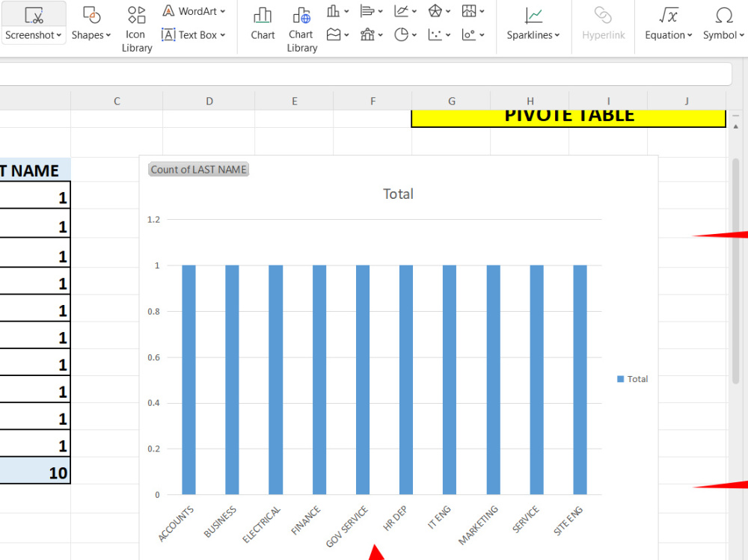
Task: Select column D header
Action: (209, 101)
